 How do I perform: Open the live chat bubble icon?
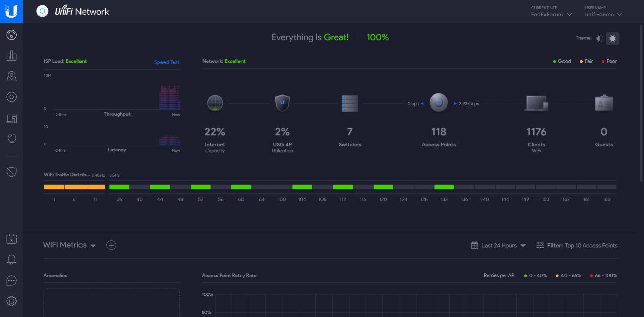click(x=11, y=281)
